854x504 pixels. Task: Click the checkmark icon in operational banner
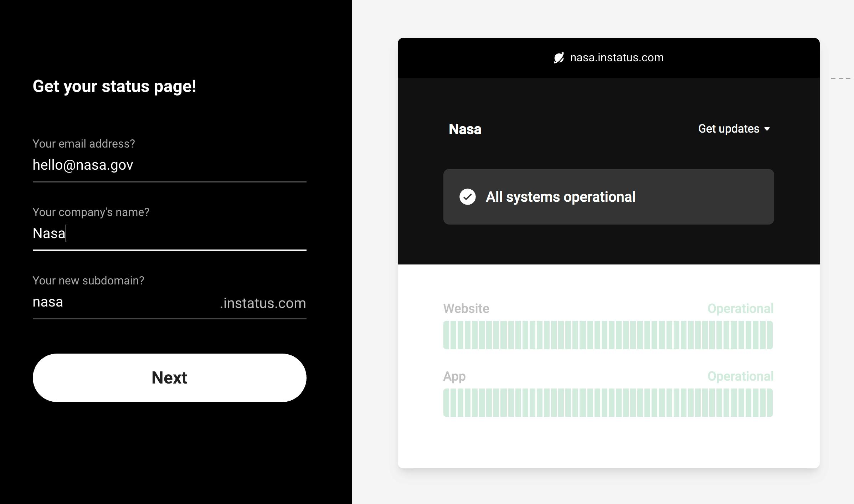click(x=467, y=197)
